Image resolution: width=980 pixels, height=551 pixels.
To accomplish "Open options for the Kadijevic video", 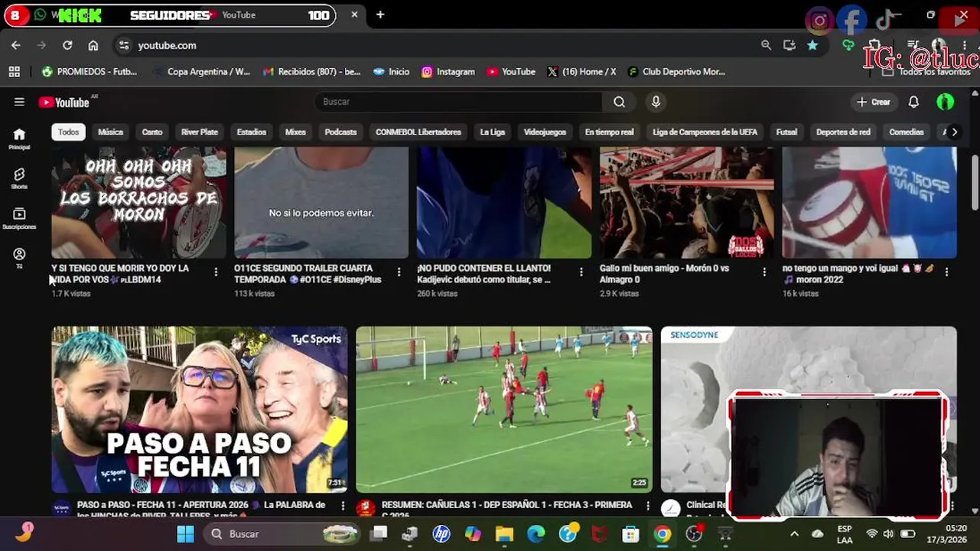I will click(x=581, y=272).
